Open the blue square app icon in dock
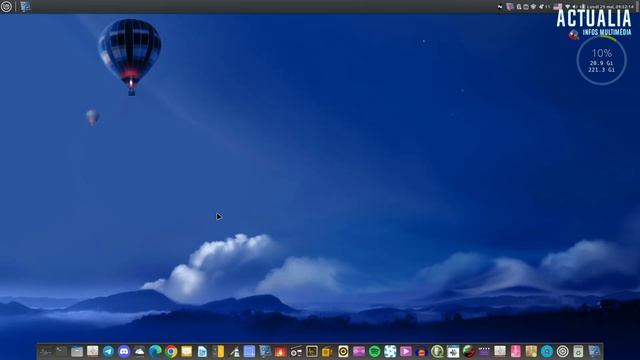Screen dimensions: 640x360 click(x=249, y=351)
